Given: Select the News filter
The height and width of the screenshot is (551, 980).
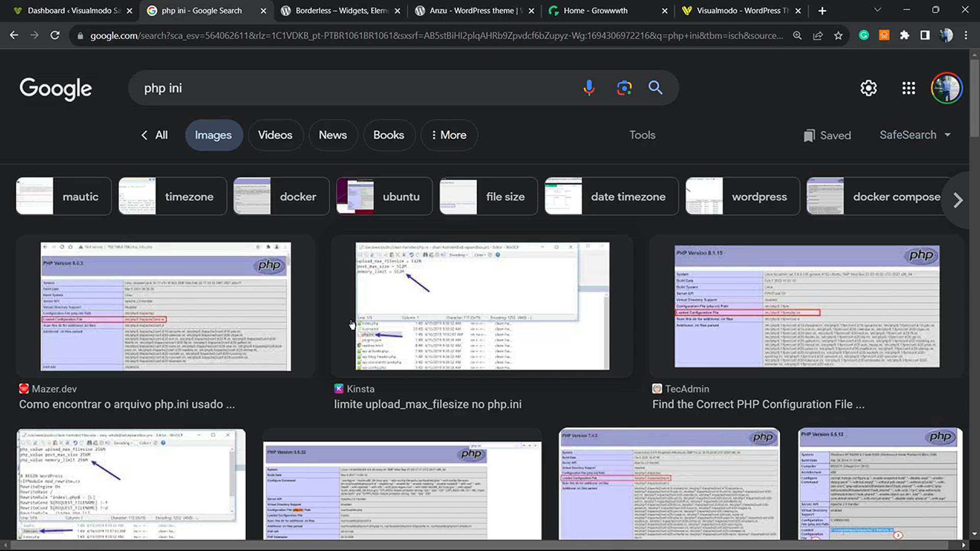Looking at the screenshot, I should (x=333, y=135).
